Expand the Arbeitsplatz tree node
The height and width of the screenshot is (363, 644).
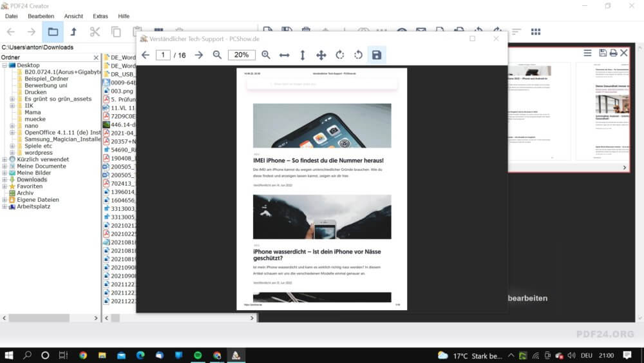[x=5, y=206]
